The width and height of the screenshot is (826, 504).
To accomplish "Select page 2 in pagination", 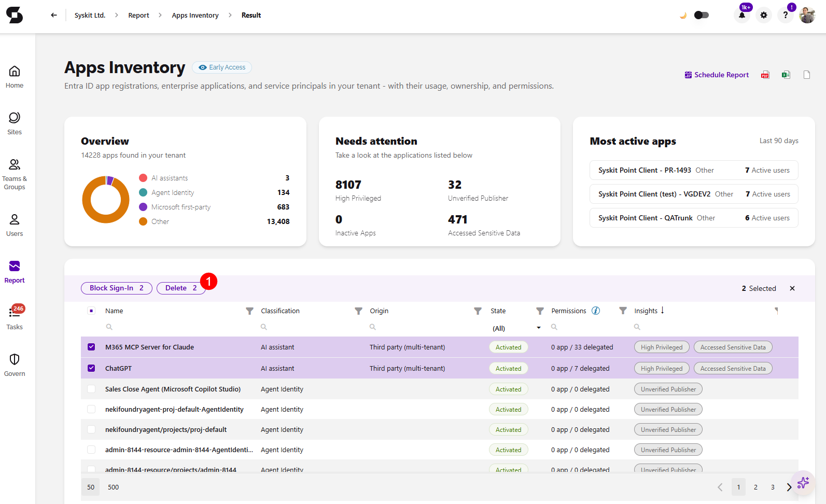I will [755, 487].
